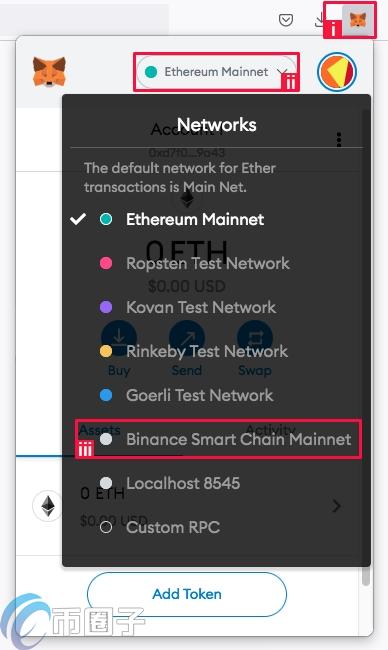Expand the Ethereum Mainnet network dropdown
Image resolution: width=388 pixels, height=650 pixels.
coord(216,72)
